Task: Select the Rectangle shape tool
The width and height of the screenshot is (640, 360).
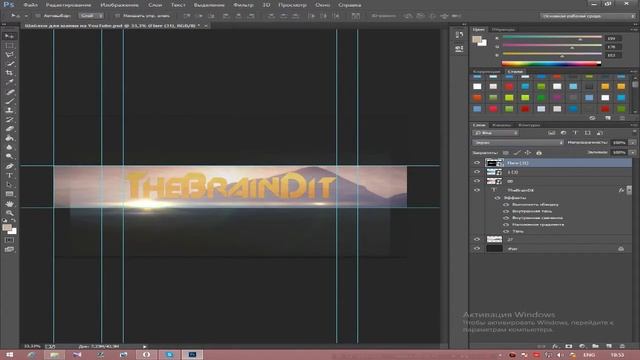Action: [x=9, y=194]
